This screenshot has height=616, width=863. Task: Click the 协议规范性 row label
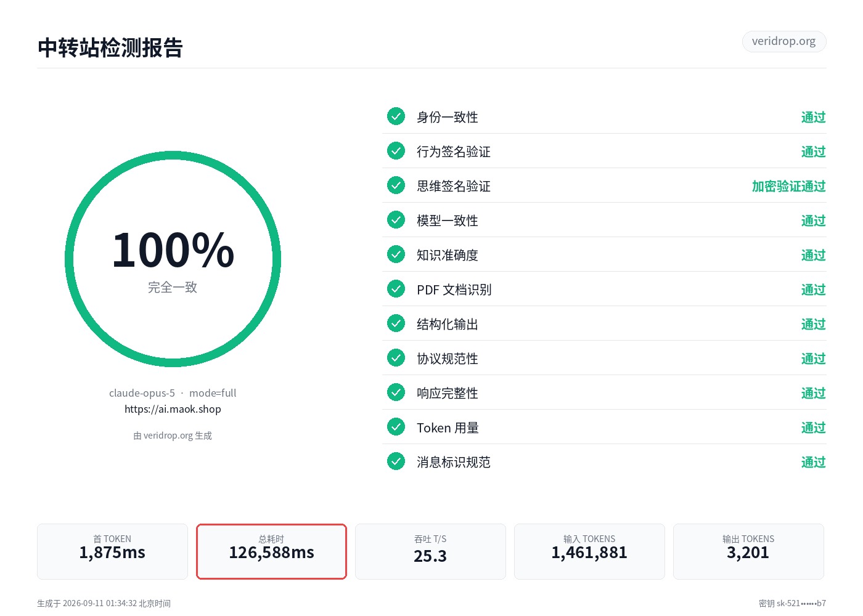[448, 359]
